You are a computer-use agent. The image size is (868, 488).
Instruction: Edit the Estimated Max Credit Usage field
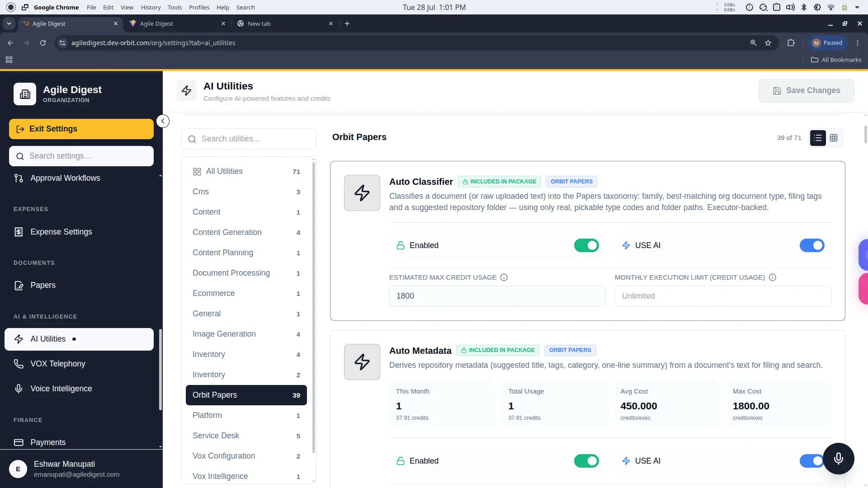497,296
